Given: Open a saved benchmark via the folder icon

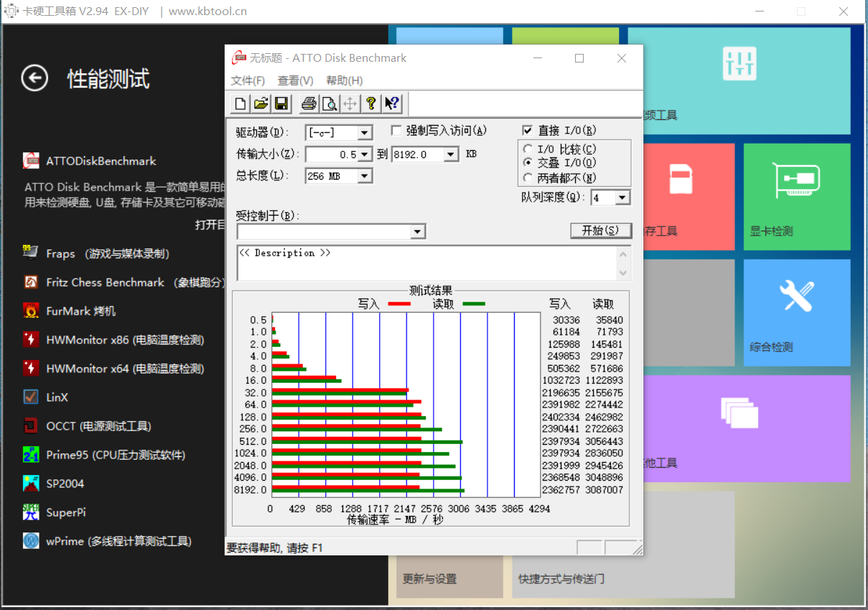Looking at the screenshot, I should [x=261, y=103].
